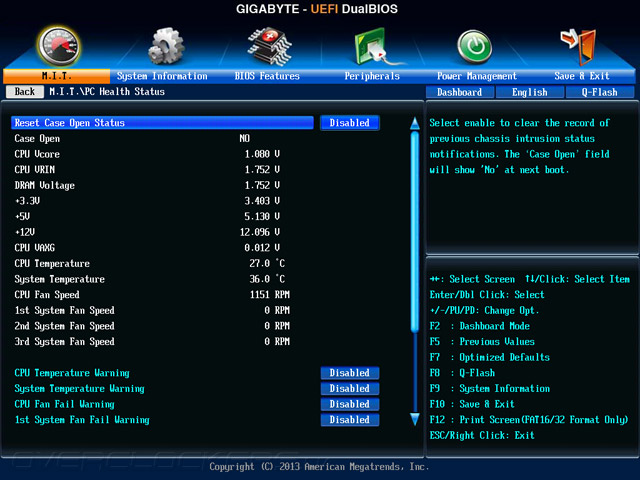
Task: Open the Power Management power icon
Action: click(474, 46)
